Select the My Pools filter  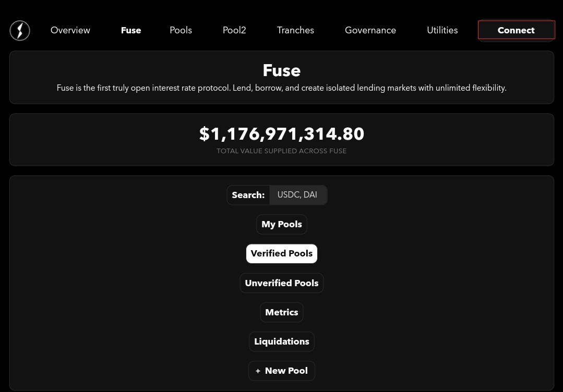pyautogui.click(x=281, y=224)
